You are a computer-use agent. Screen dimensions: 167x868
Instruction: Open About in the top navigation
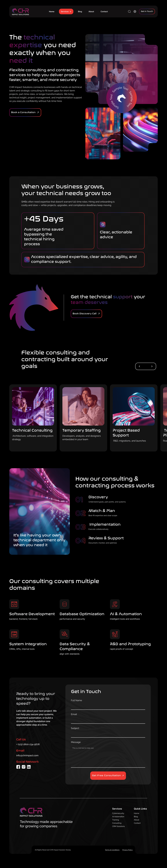click(91, 11)
